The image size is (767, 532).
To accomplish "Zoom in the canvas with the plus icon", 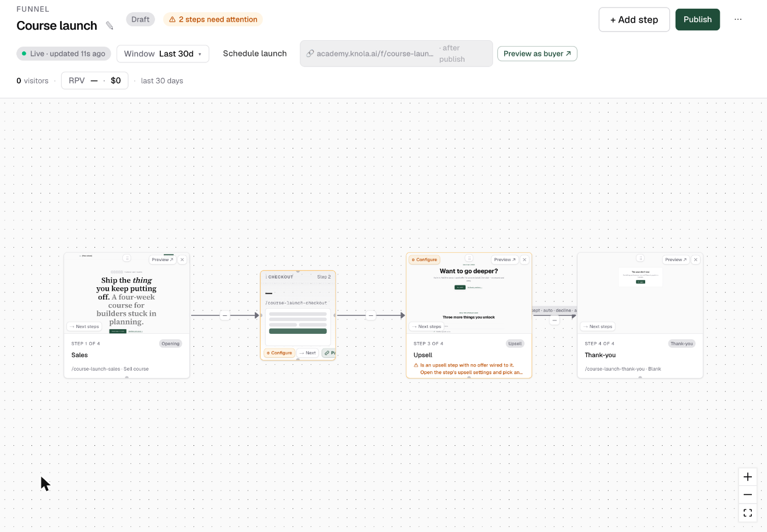I will (x=748, y=477).
